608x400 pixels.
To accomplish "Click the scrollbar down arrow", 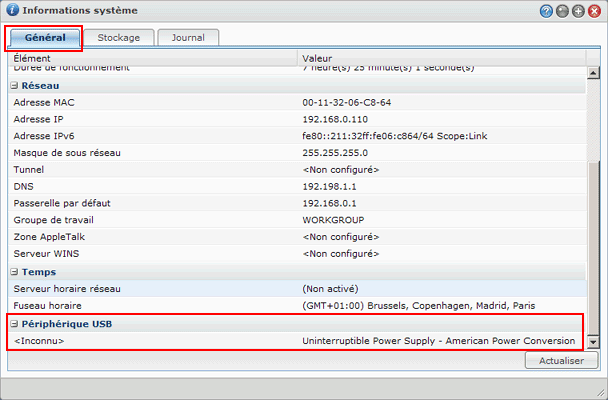I will (593, 341).
